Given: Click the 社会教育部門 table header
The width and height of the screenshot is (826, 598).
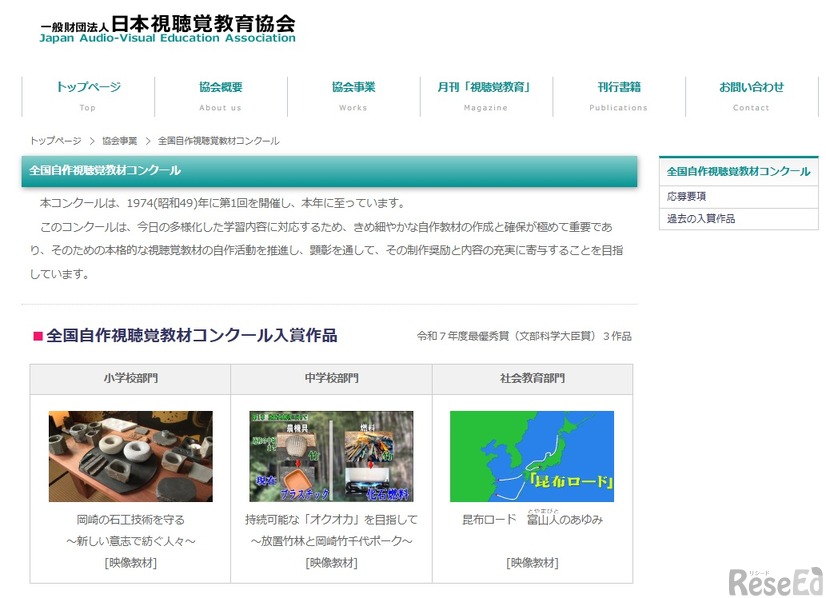Looking at the screenshot, I should pyautogui.click(x=533, y=378).
